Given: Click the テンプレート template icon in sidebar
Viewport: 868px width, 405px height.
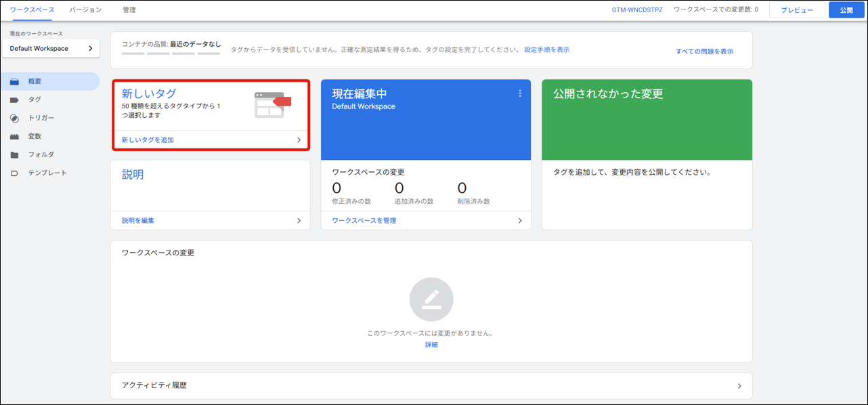Looking at the screenshot, I should click(15, 173).
